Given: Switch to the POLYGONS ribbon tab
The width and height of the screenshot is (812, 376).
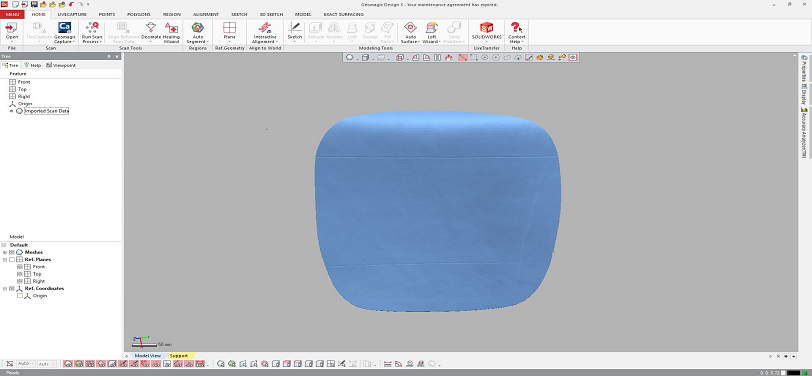Looking at the screenshot, I should [x=139, y=15].
